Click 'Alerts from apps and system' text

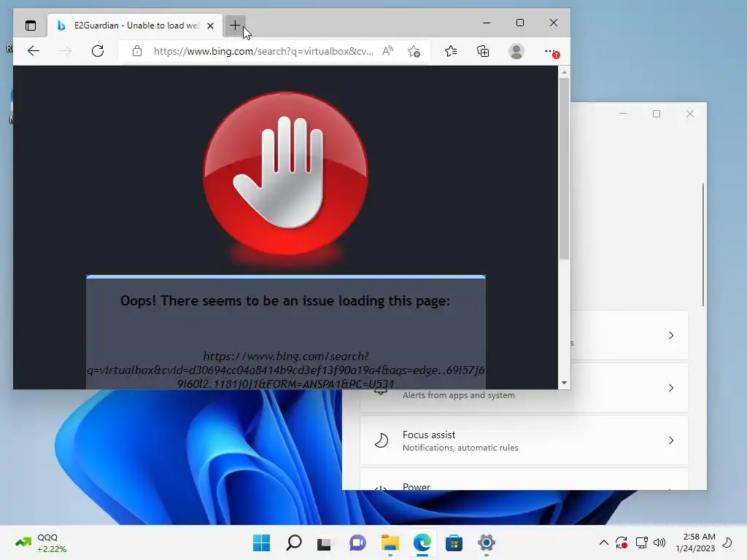point(458,395)
